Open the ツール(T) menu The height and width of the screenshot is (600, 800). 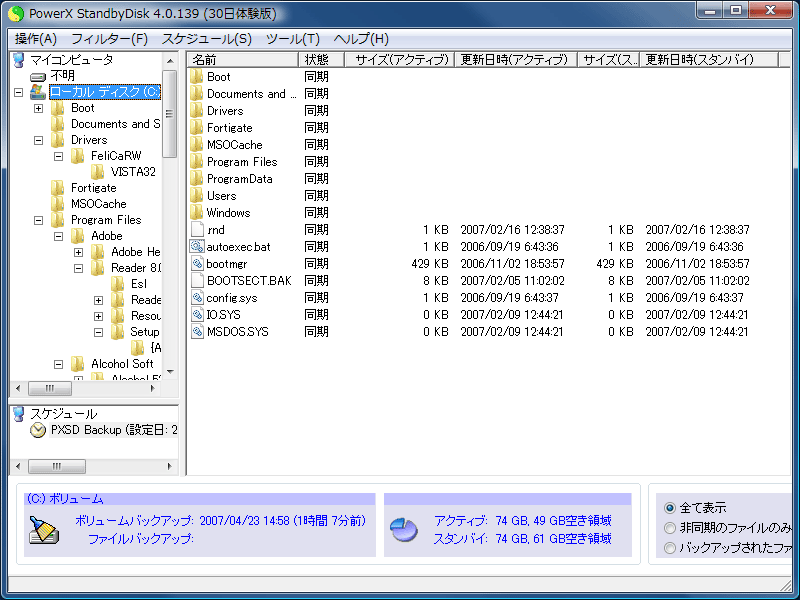[293, 39]
